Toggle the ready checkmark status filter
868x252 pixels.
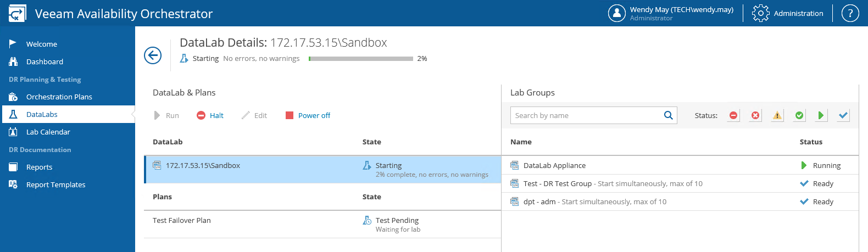click(x=843, y=115)
